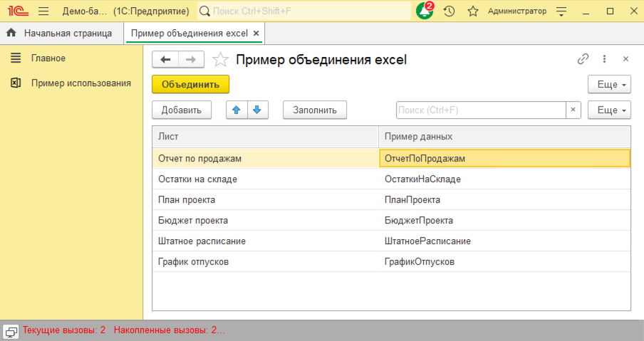
Task: Select the План проекта row
Action: pyautogui.click(x=391, y=200)
